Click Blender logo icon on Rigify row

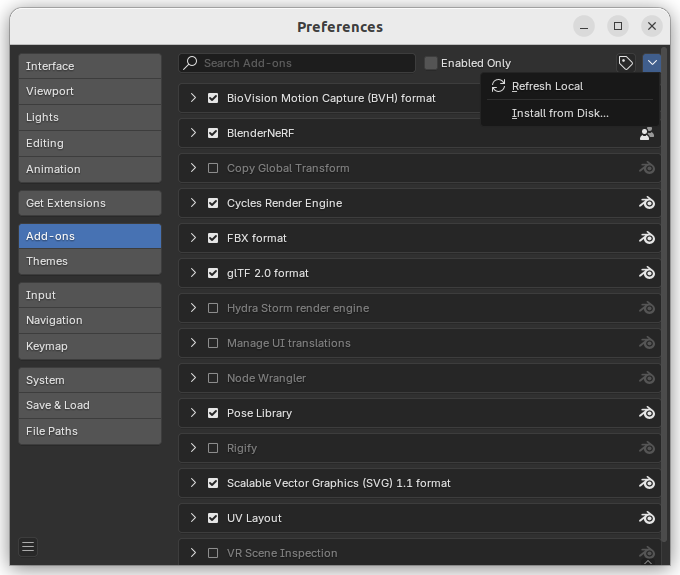point(647,448)
